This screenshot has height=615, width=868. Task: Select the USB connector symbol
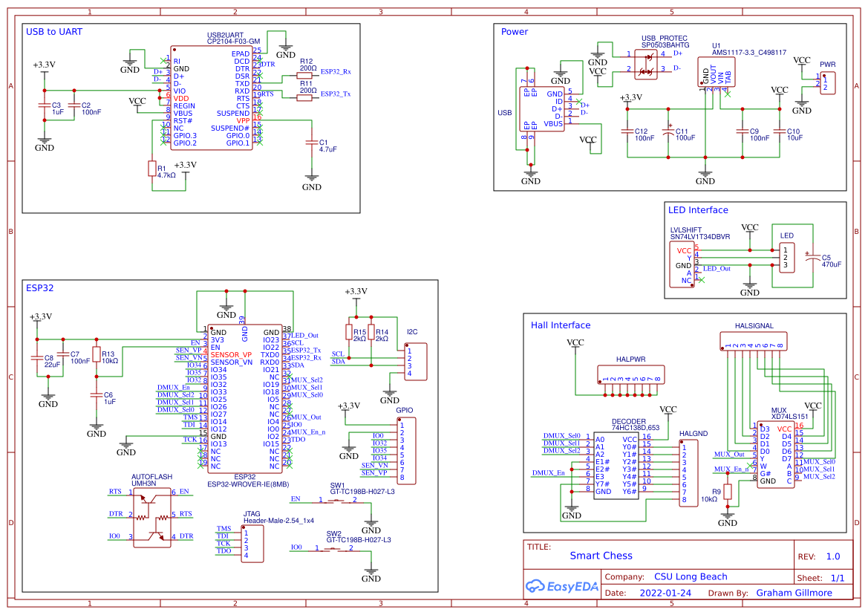(541, 109)
